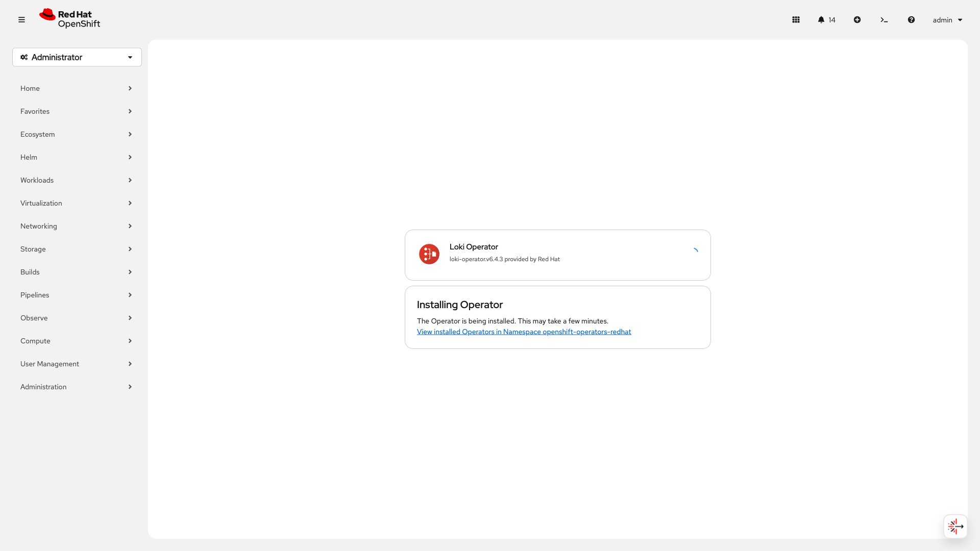Viewport: 980px width, 551px height.
Task: Open the Administrator perspective dropdown
Action: (x=77, y=57)
